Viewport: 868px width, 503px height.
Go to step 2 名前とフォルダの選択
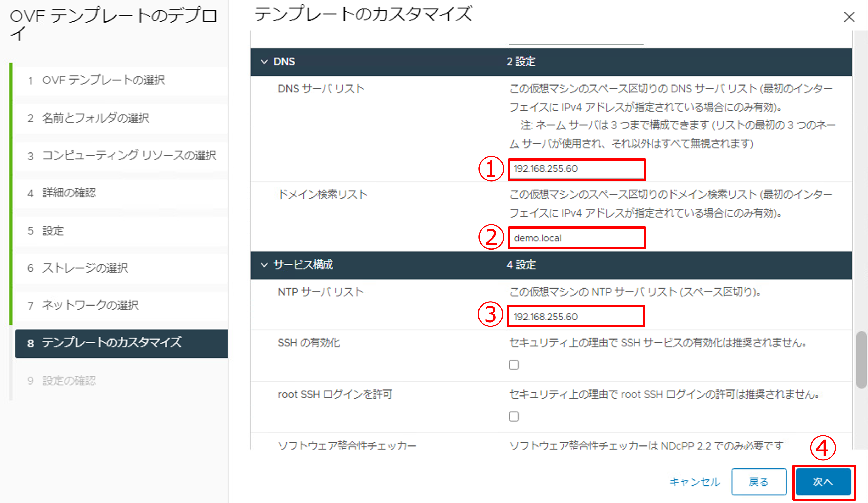click(95, 118)
